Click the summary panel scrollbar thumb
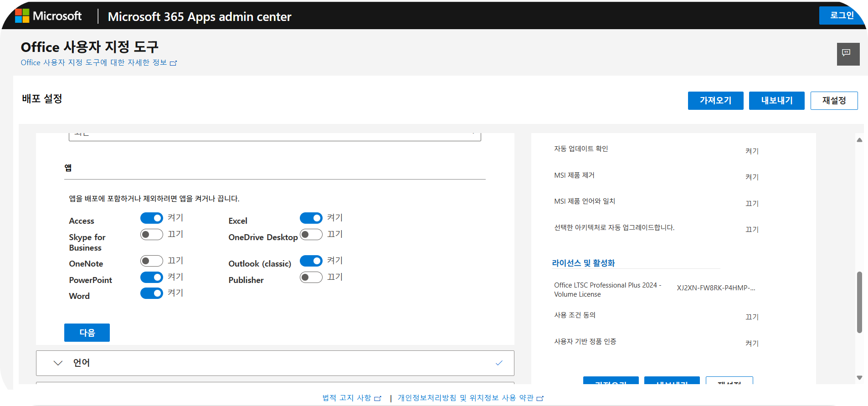The height and width of the screenshot is (406, 868). tap(859, 302)
